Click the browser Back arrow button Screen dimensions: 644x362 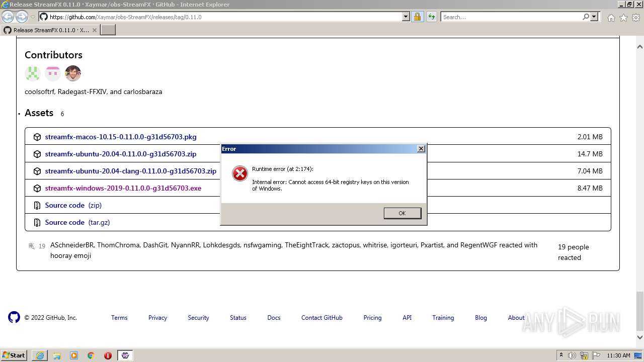point(8,17)
